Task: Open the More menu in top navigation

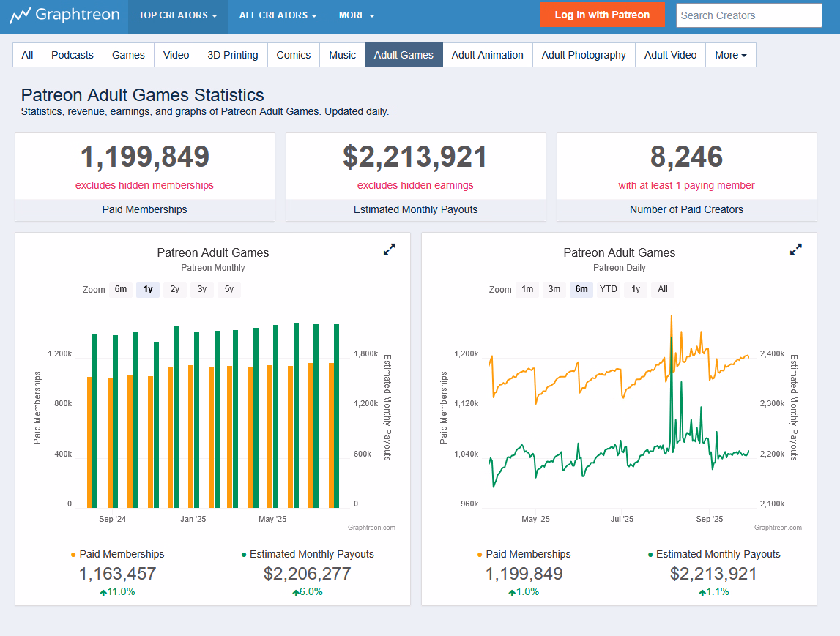Action: click(x=357, y=15)
